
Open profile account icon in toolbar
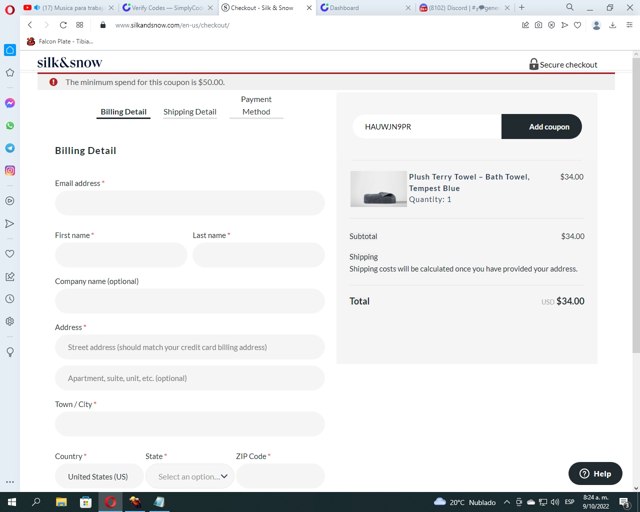point(596,25)
